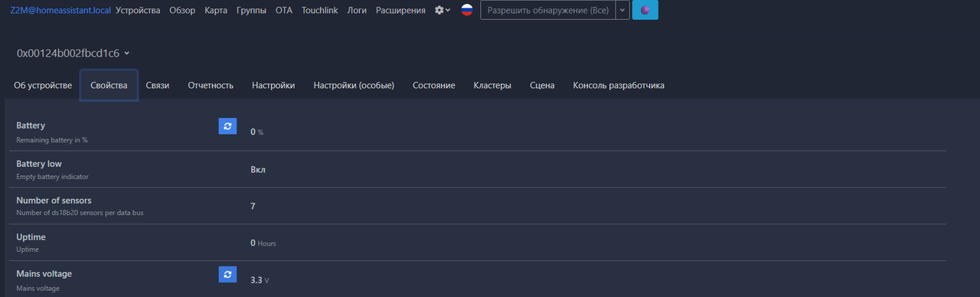
Task: Open OTA updates page
Action: tap(284, 11)
